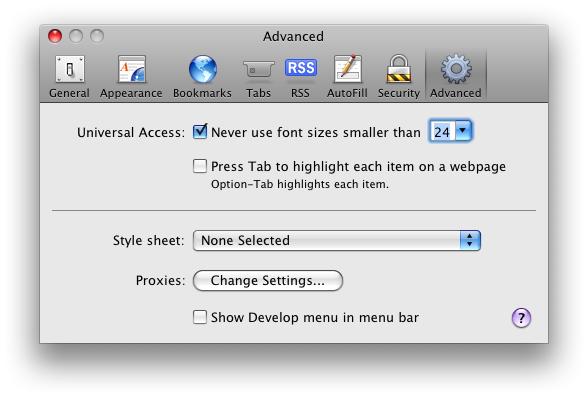Click the Proxies label

click(160, 281)
